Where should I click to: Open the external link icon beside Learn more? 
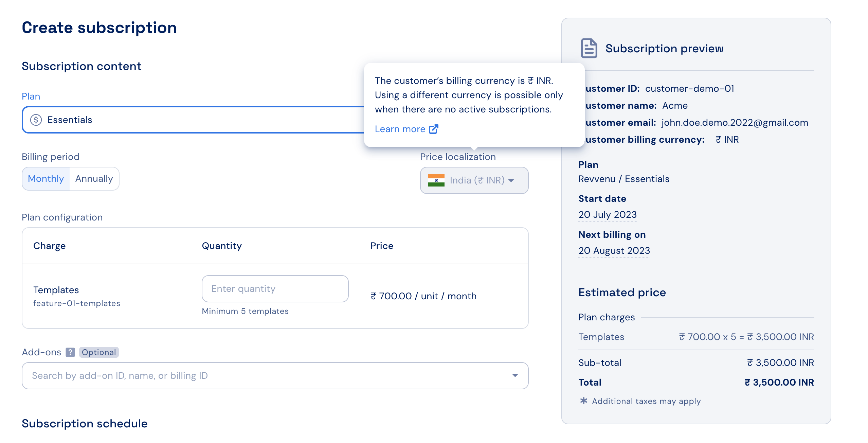434,129
